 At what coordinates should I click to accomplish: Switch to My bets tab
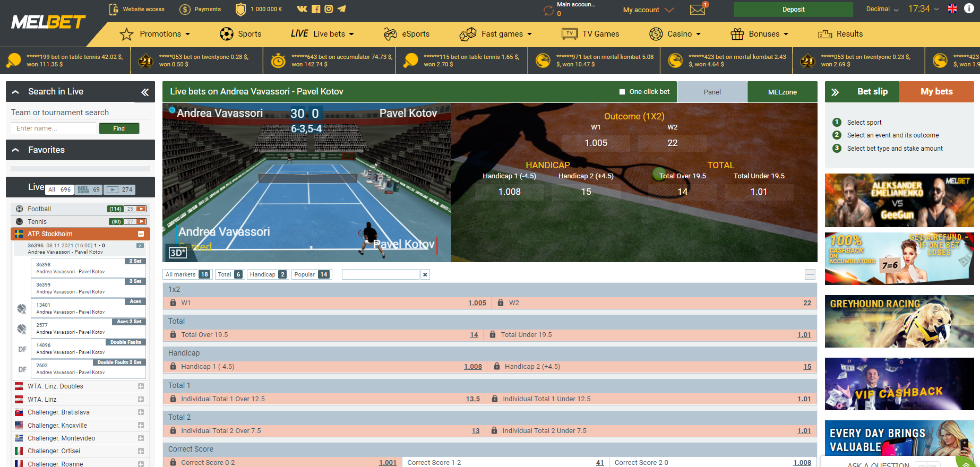coord(936,92)
